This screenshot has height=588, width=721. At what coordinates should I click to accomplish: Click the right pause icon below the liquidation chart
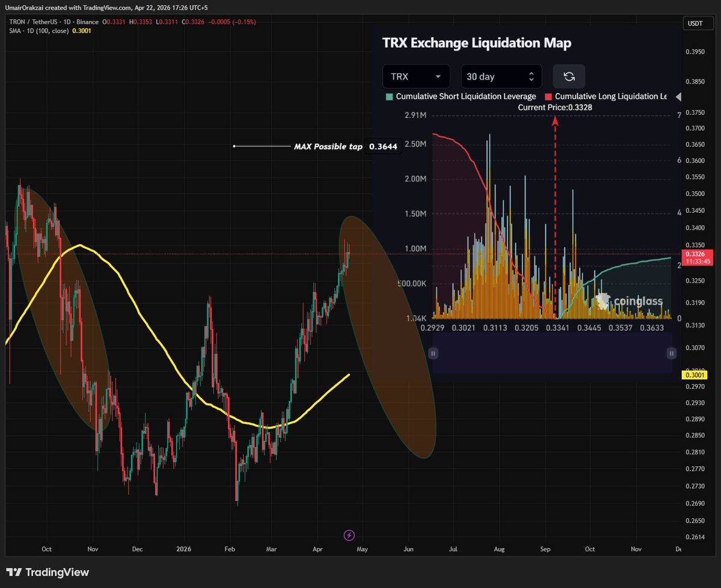[x=671, y=353]
